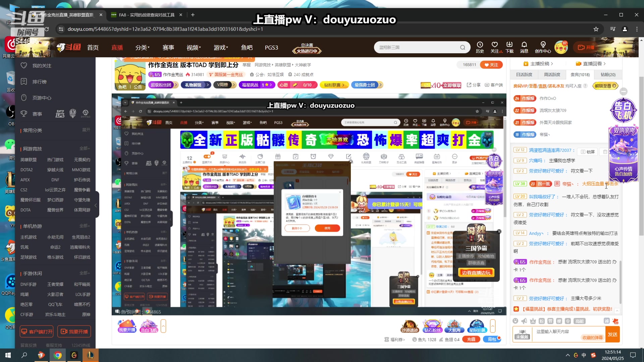
Task: Click the 梗 meme icon
Action: pos(559,321)
